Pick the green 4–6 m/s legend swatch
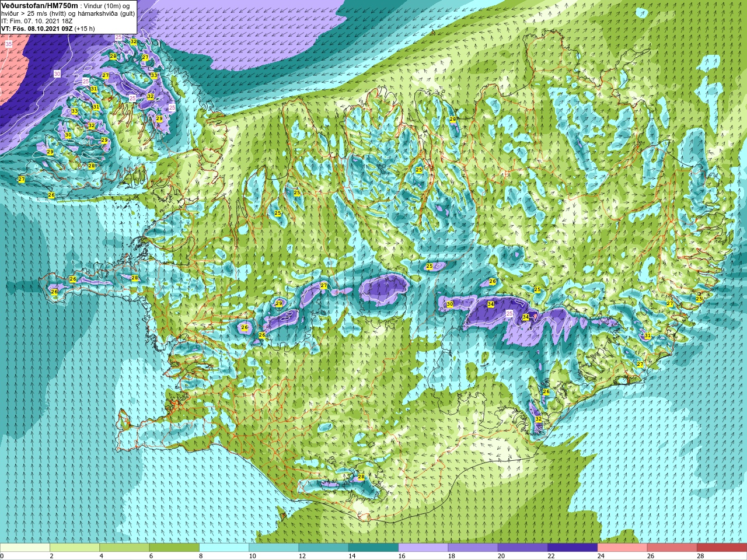747x560 pixels. pyautogui.click(x=124, y=548)
